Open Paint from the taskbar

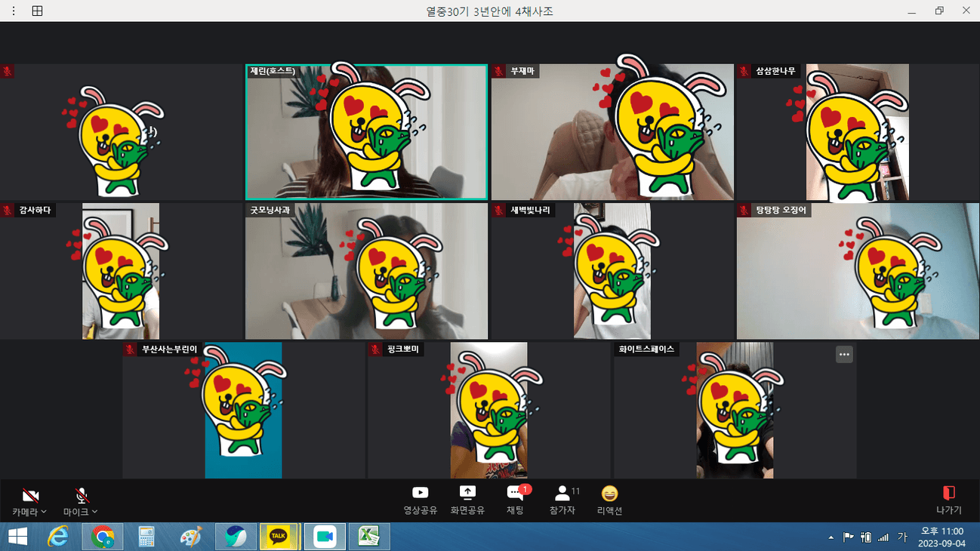[190, 537]
